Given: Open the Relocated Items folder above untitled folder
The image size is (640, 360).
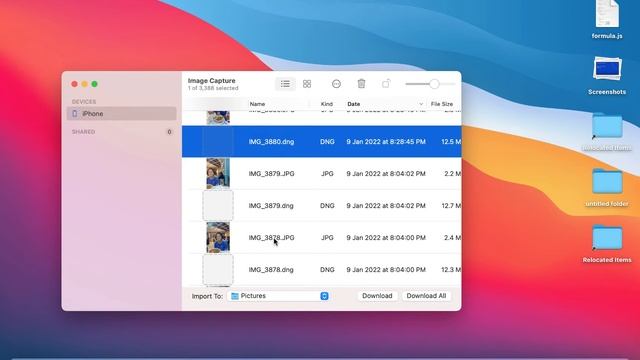Looking at the screenshot, I should click(607, 131).
